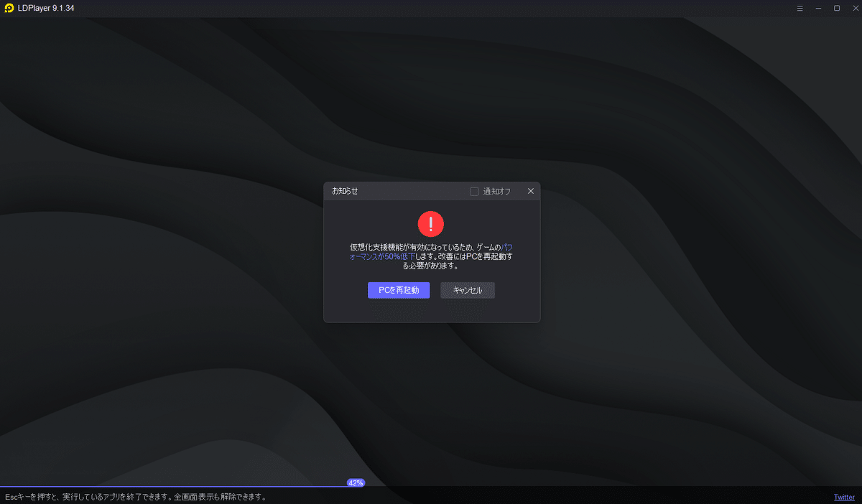Image resolution: width=862 pixels, height=504 pixels.
Task: Open the LDPlayer hamburger menu
Action: point(800,8)
